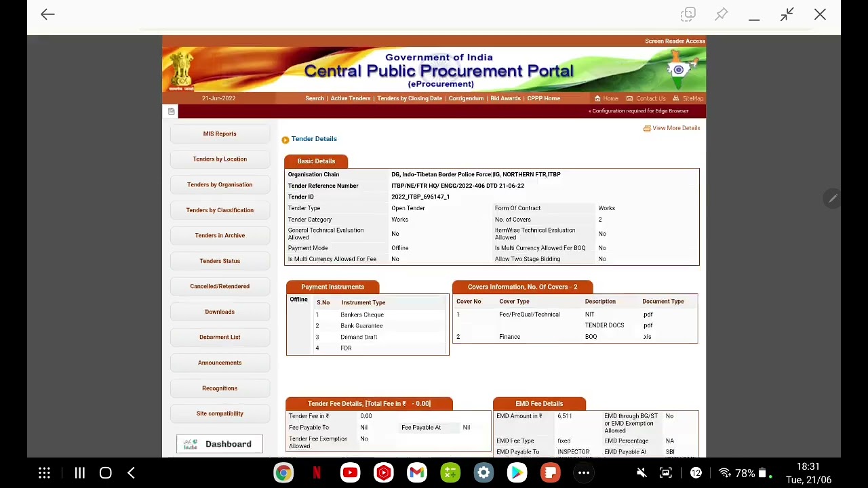This screenshot has height=488, width=868.
Task: Click the Bank Guarantee instrument row
Action: [x=380, y=326]
